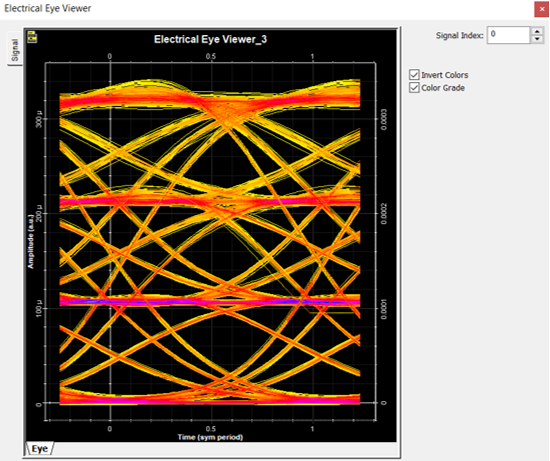The height and width of the screenshot is (461, 550).
Task: Decrease Signal Index with down arrow
Action: (x=537, y=39)
